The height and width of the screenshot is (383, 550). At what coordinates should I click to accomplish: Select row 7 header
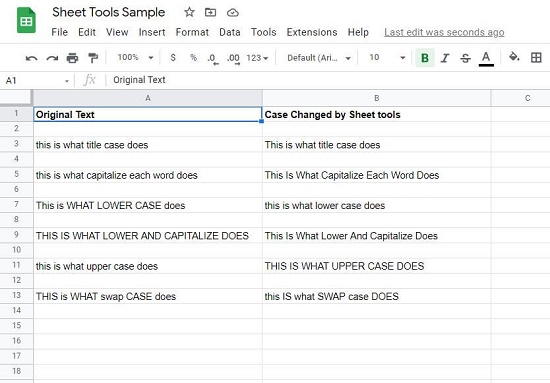(x=16, y=204)
